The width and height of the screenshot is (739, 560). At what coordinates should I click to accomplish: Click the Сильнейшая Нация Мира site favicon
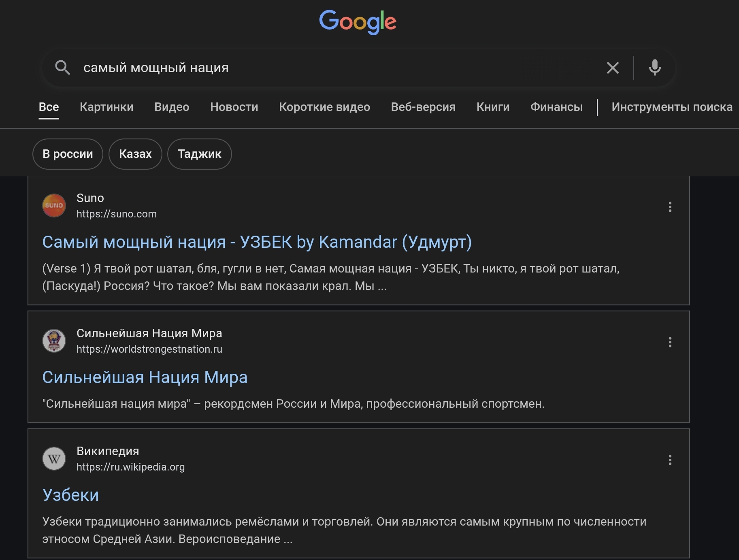(x=54, y=341)
